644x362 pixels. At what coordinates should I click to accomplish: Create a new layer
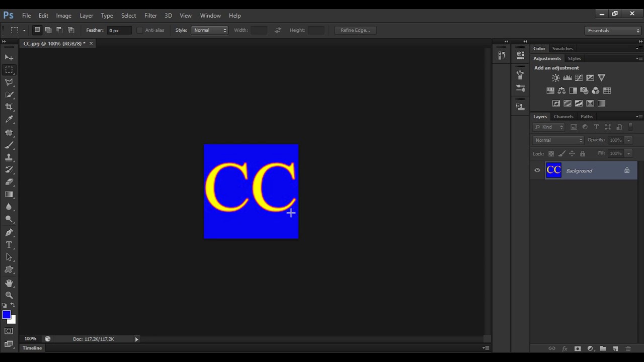pyautogui.click(x=615, y=348)
